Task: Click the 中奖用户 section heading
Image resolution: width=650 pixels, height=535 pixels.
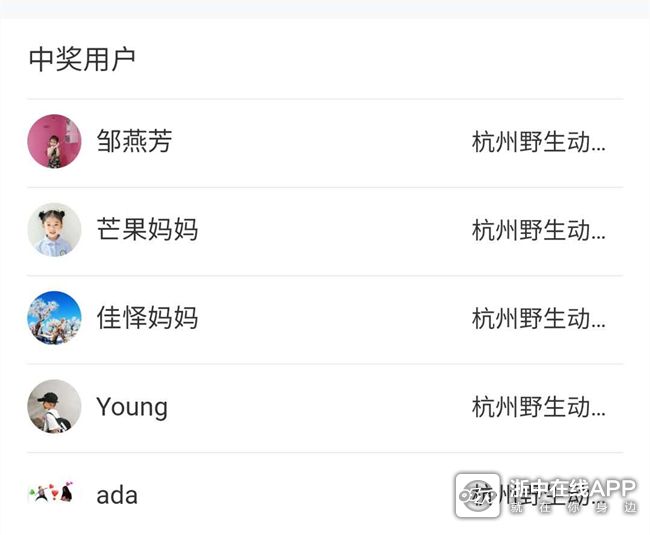Action: 82,59
